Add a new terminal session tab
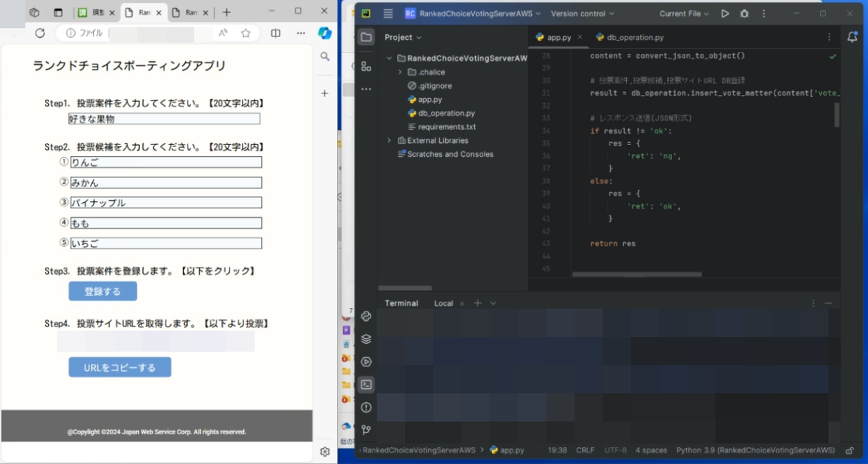Image resolution: width=868 pixels, height=464 pixels. (478, 303)
